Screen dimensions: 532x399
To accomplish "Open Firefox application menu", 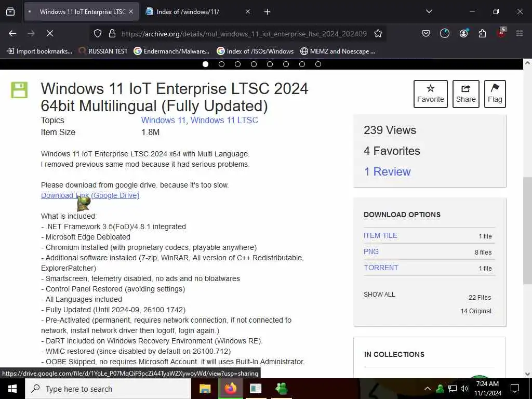I will 520,33.
